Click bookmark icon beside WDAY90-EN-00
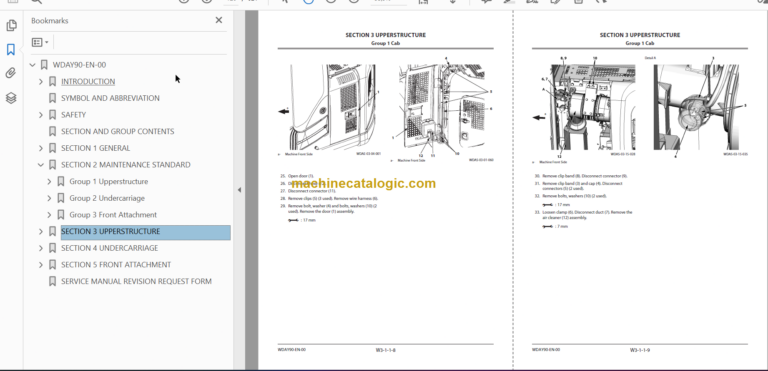 44,65
